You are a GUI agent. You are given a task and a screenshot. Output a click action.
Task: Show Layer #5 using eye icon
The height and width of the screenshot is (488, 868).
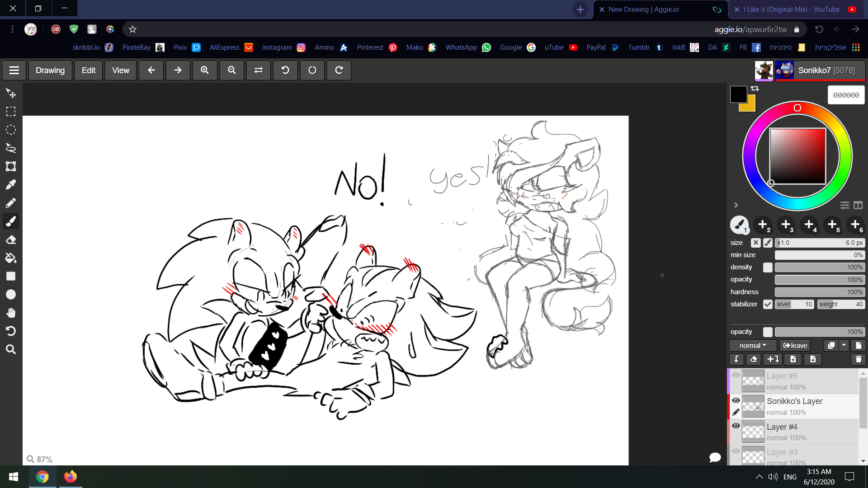pyautogui.click(x=736, y=375)
